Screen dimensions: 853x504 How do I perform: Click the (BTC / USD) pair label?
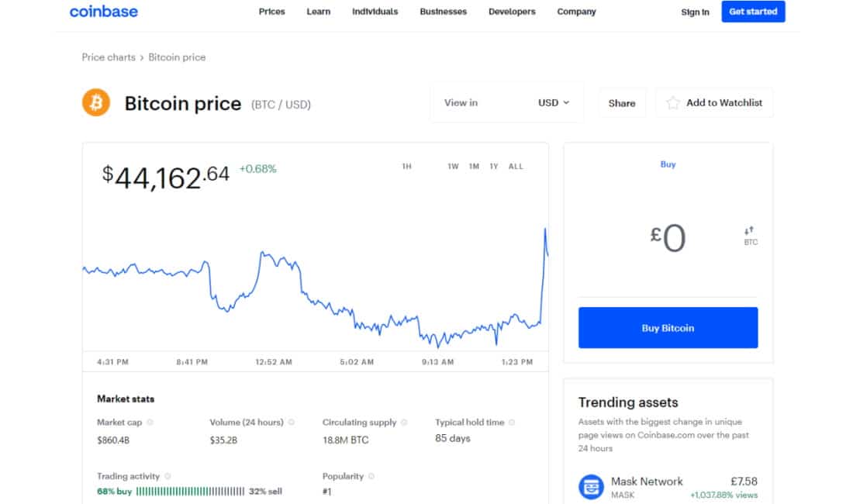(281, 105)
